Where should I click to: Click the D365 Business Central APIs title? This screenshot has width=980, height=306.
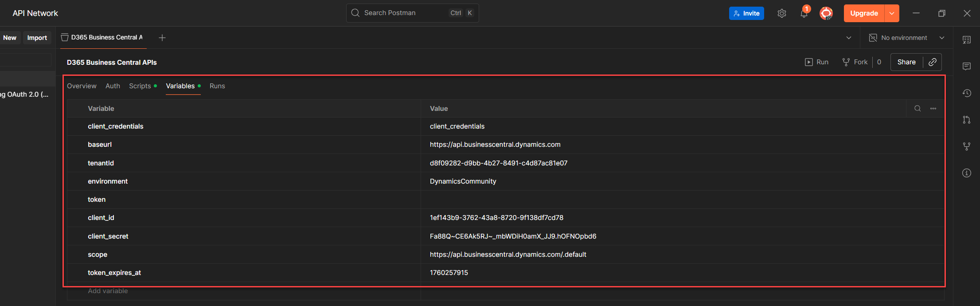(112, 63)
